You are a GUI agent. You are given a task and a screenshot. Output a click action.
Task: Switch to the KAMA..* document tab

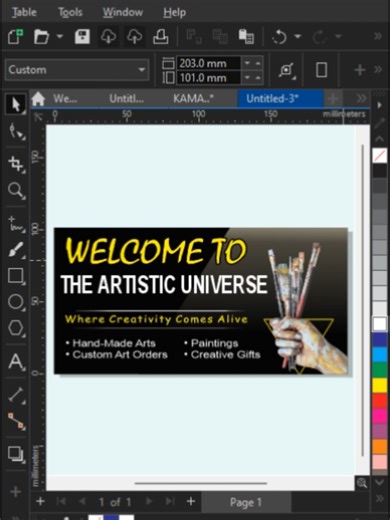click(193, 99)
